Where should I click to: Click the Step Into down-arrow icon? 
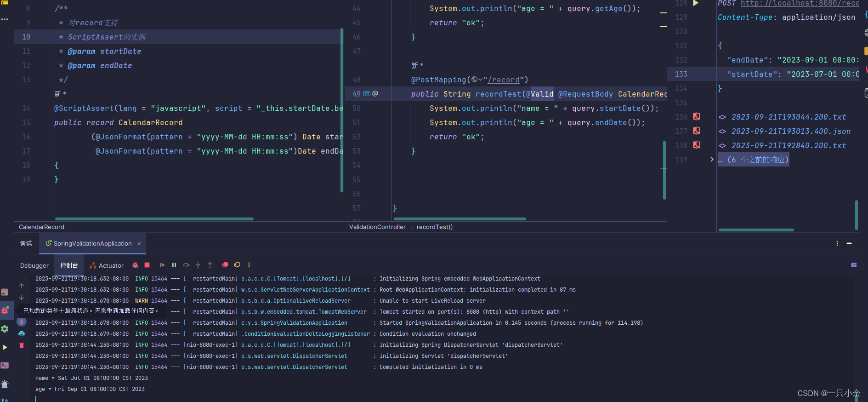pyautogui.click(x=198, y=265)
